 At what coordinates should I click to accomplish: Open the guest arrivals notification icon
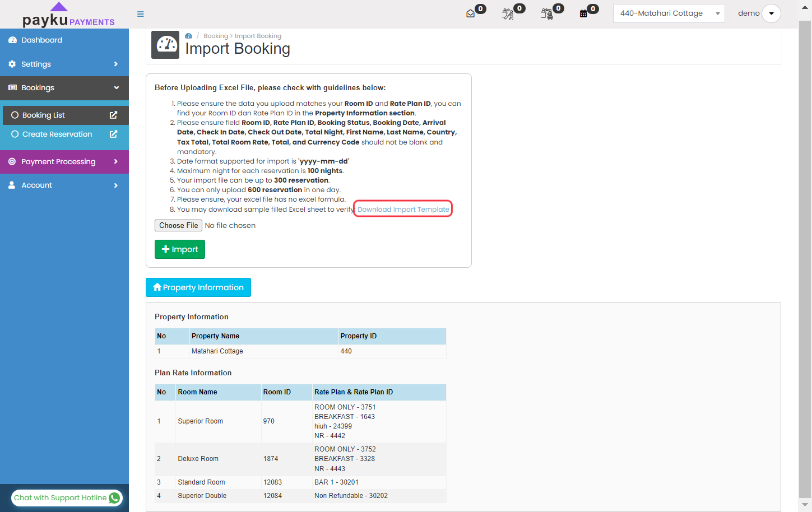tap(508, 14)
